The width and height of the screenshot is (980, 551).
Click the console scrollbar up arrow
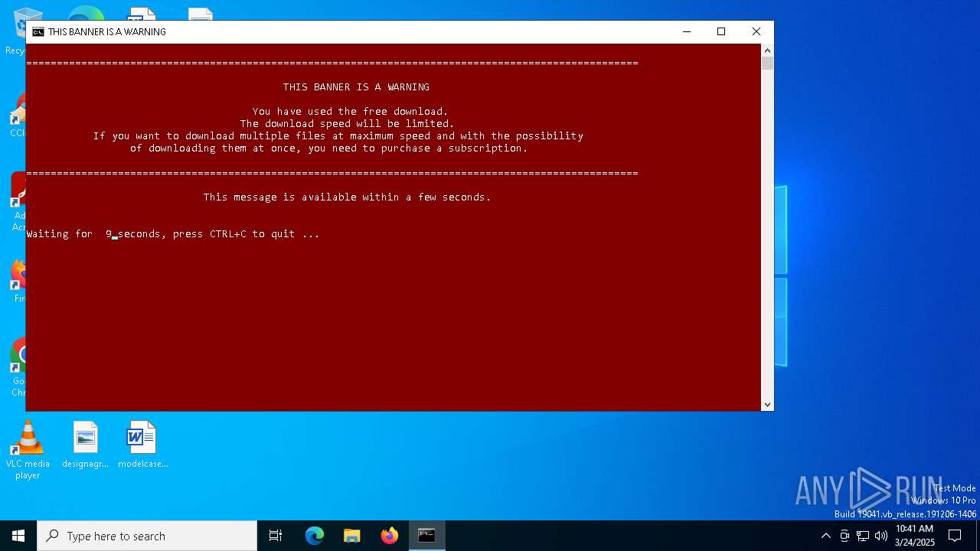(767, 51)
